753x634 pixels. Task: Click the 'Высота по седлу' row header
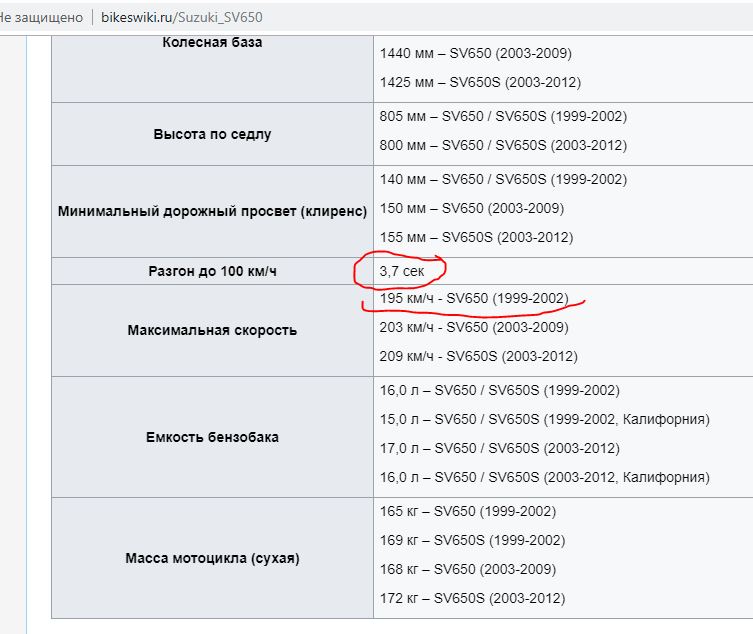tap(212, 134)
